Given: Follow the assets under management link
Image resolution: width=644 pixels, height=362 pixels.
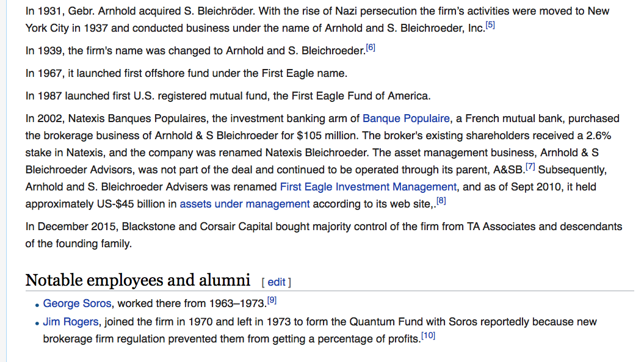Looking at the screenshot, I should 244,204.
